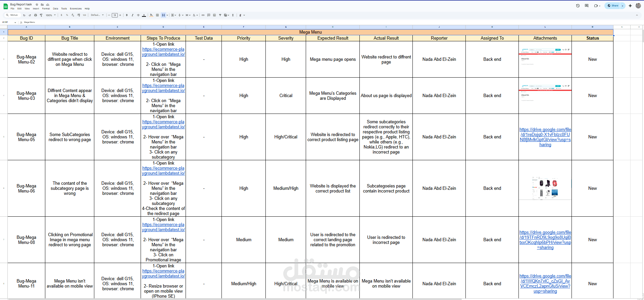The image size is (644, 300).
Task: Open Functions sigma icon
Action: (233, 15)
